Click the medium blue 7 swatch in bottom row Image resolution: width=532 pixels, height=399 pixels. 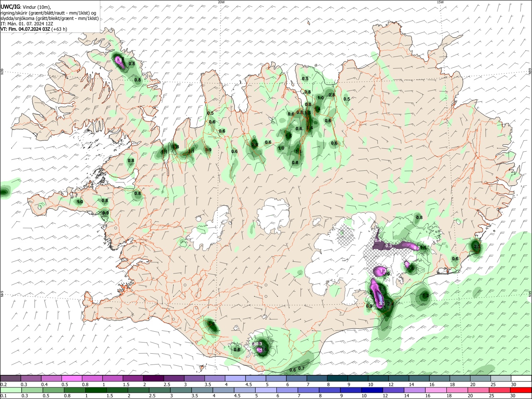tap(308, 390)
